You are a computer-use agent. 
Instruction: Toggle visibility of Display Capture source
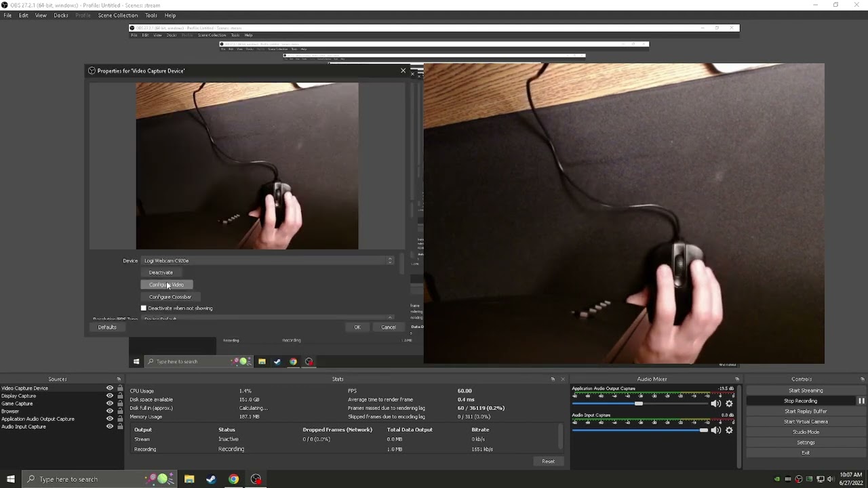109,396
